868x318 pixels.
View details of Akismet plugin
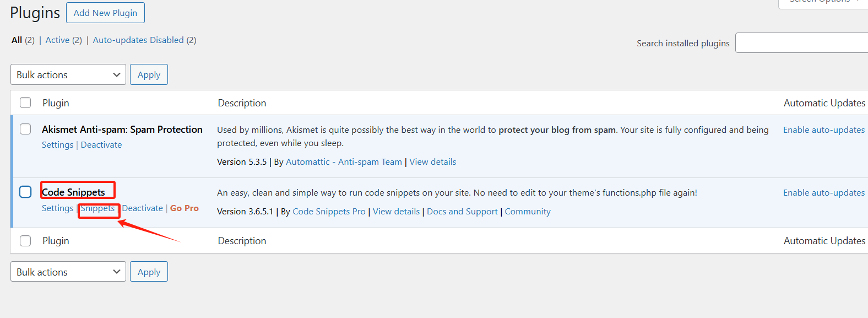tap(432, 161)
